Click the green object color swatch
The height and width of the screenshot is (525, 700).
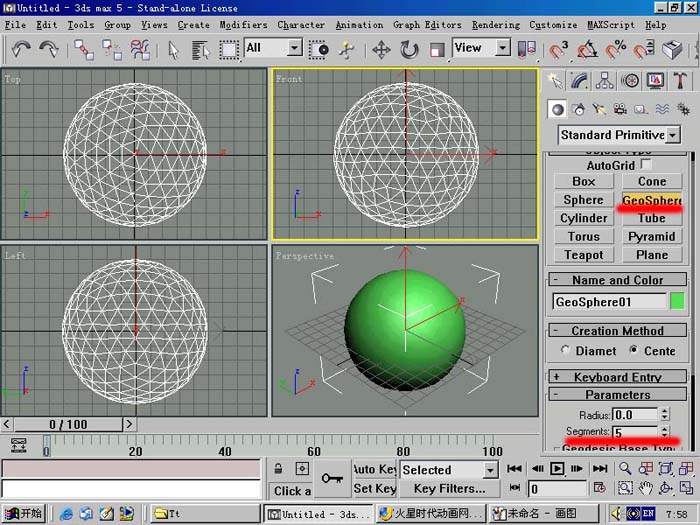click(x=677, y=301)
